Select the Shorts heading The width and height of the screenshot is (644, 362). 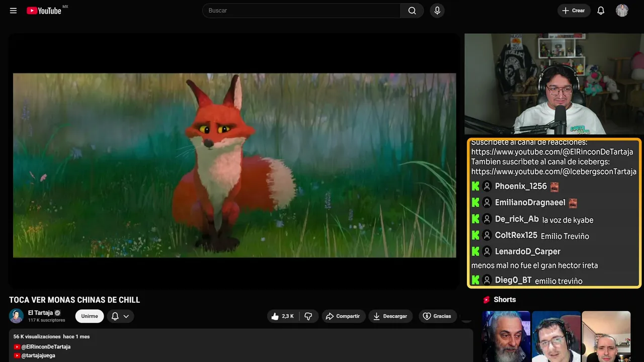(505, 300)
